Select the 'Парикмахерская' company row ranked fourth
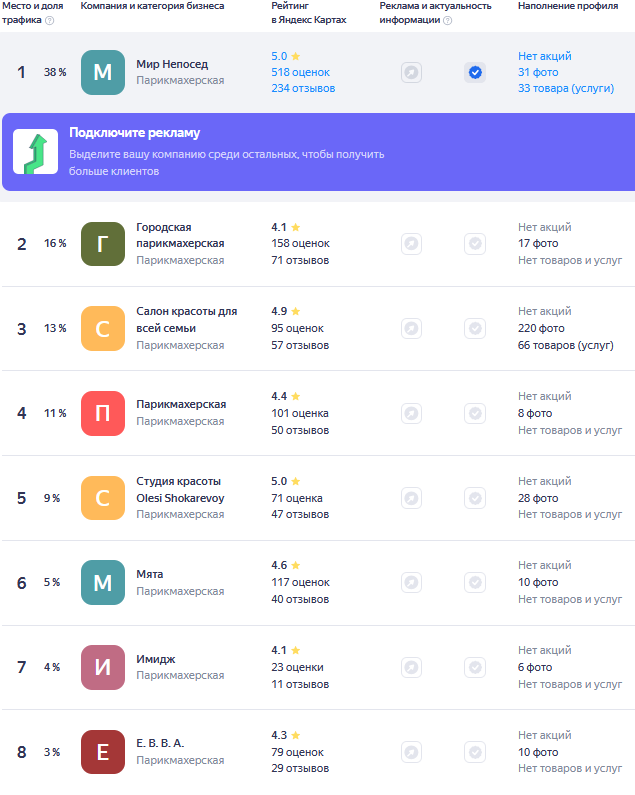This screenshot has height=795, width=635. (x=181, y=404)
